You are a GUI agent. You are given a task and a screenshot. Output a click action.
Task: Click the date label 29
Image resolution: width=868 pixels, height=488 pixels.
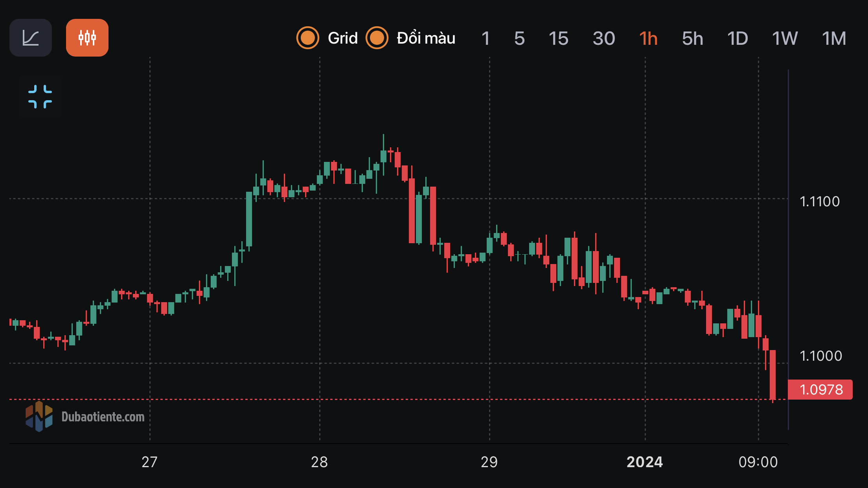pyautogui.click(x=489, y=462)
